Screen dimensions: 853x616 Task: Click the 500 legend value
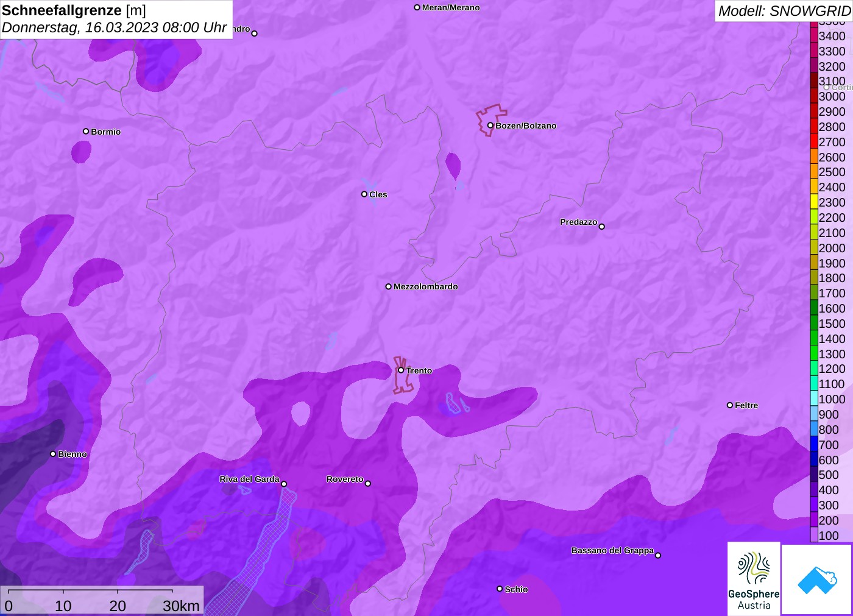coord(829,475)
